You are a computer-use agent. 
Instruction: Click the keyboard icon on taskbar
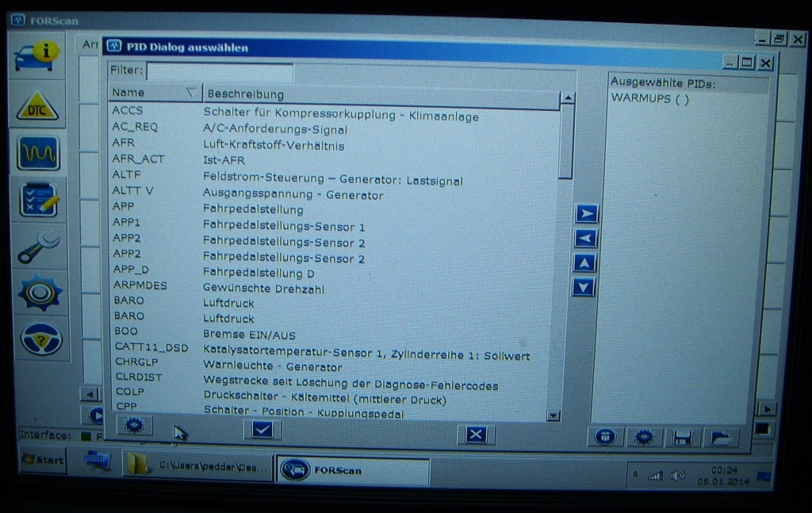coord(97,461)
